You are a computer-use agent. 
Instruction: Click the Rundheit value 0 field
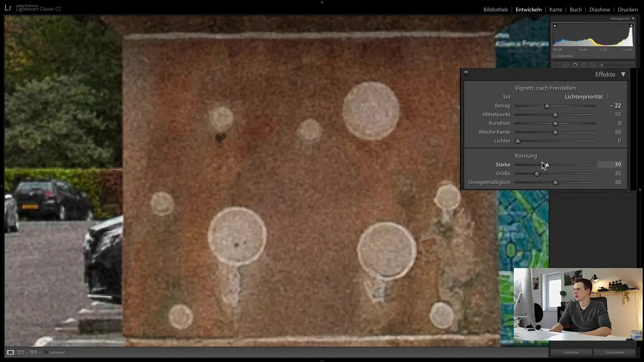619,123
